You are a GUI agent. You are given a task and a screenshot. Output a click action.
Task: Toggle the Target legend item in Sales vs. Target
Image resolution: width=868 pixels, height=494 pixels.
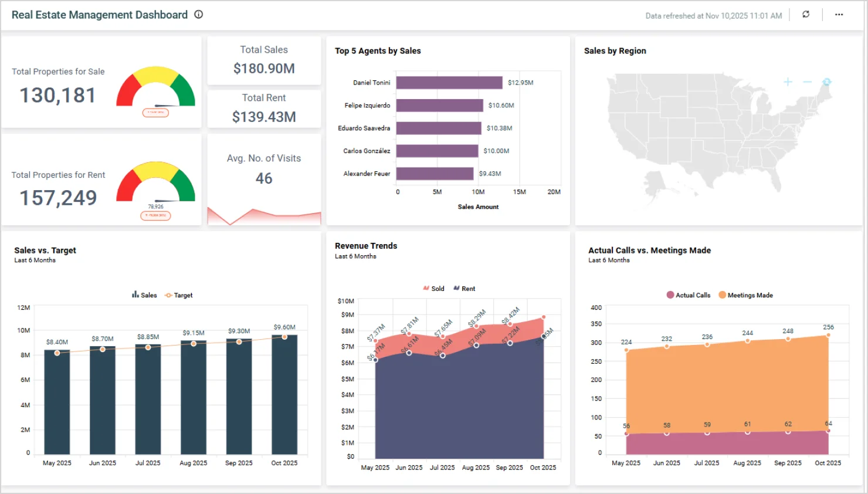[179, 295]
